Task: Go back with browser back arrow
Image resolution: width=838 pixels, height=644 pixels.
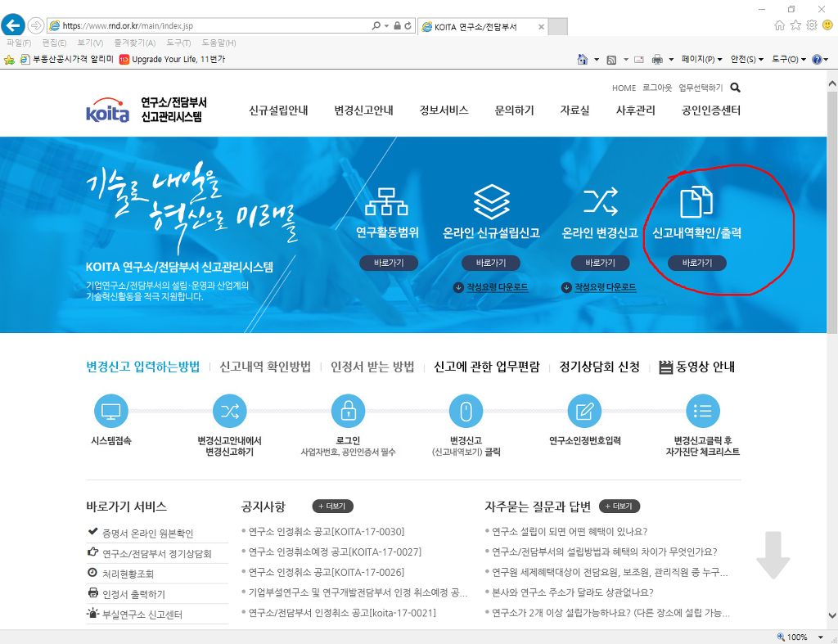Action: (13, 25)
